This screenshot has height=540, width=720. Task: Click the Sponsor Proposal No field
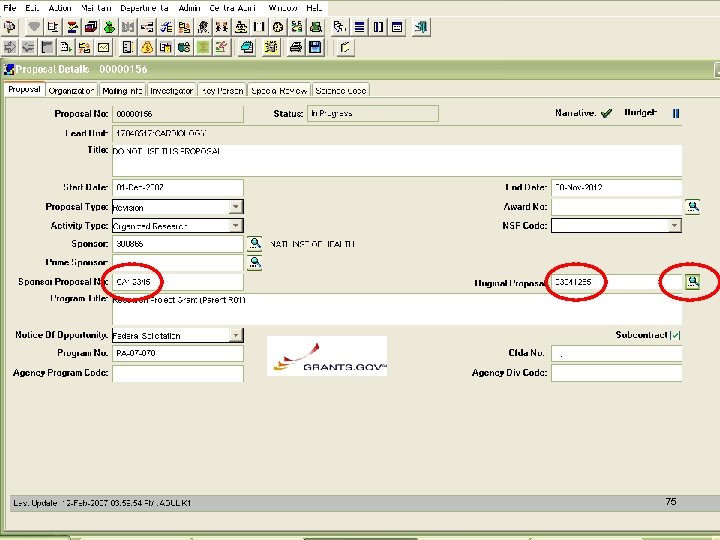(178, 281)
